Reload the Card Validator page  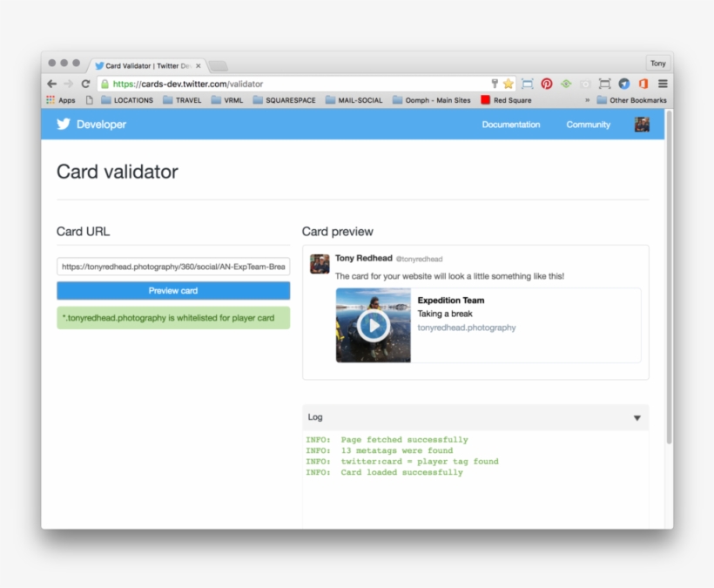tap(85, 84)
